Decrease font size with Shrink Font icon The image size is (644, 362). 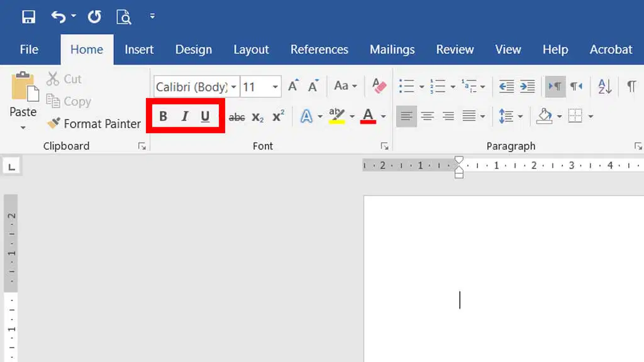pyautogui.click(x=313, y=85)
